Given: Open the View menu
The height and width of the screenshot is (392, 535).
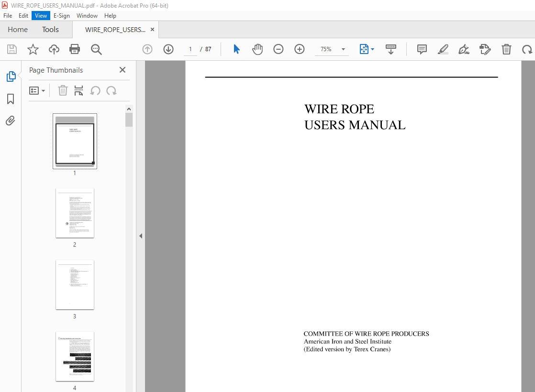Looking at the screenshot, I should click(41, 16).
